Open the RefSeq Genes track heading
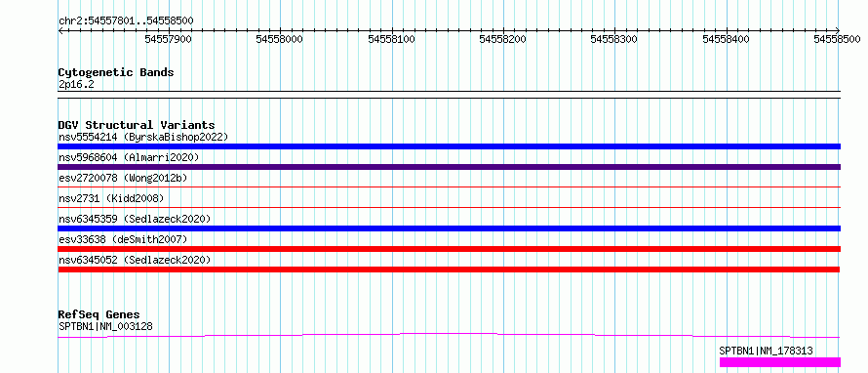 99,314
